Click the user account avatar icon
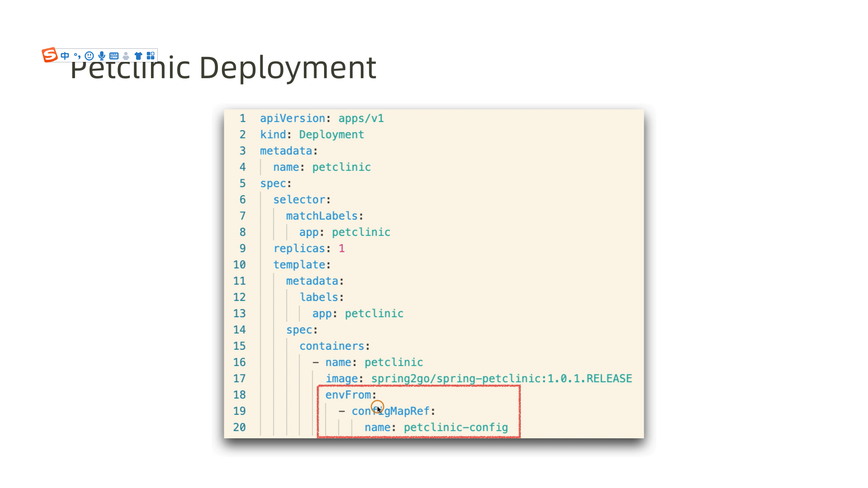 pos(126,56)
